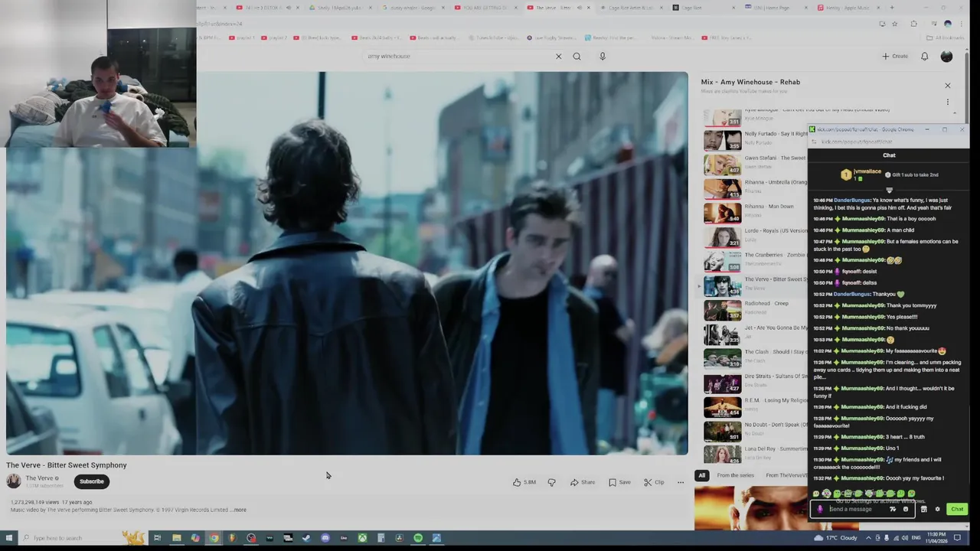Viewport: 980px width, 551px height.
Task: Play Lorde - Royals from the mix list
Action: (754, 238)
